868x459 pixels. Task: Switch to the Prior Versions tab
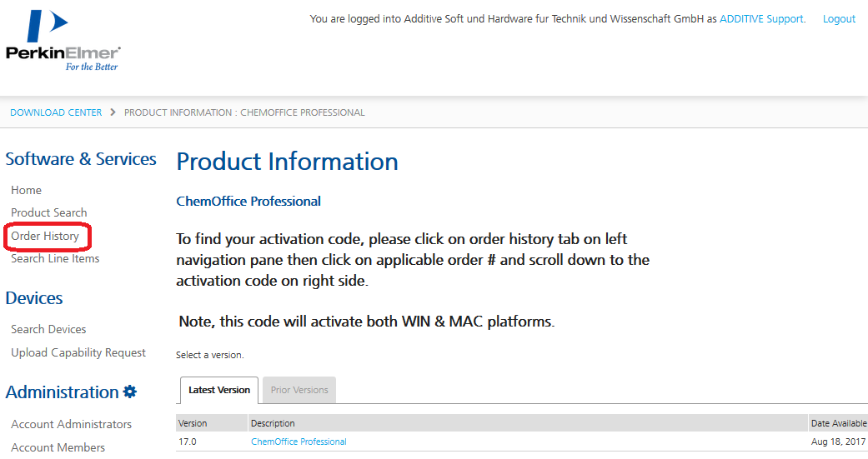[x=299, y=390]
